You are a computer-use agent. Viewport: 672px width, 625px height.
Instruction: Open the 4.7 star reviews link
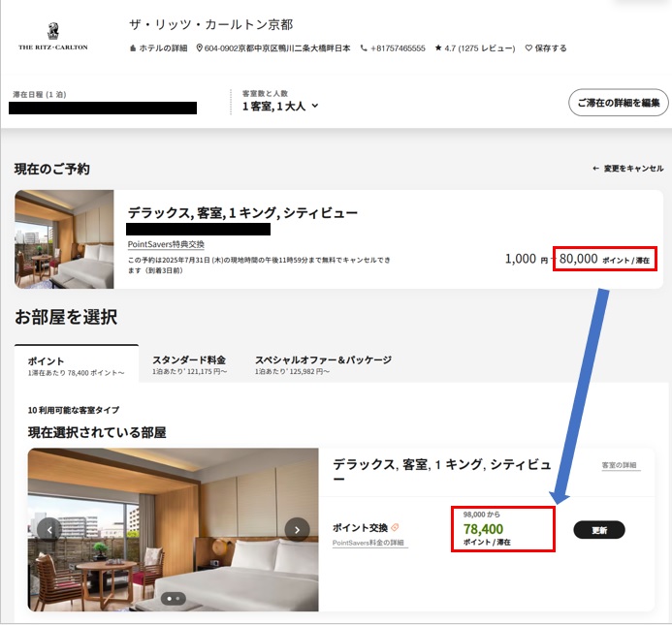475,48
